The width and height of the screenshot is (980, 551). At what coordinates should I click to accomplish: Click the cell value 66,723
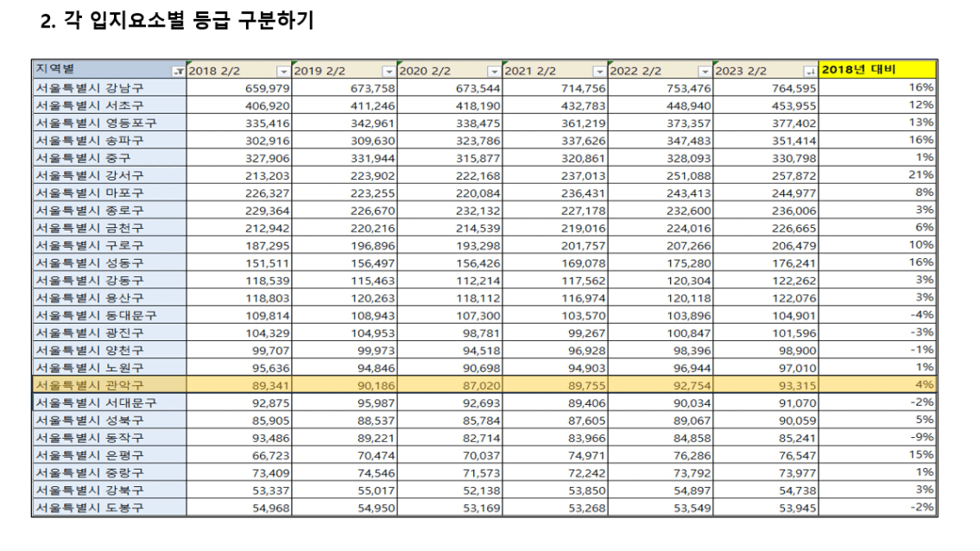click(271, 456)
